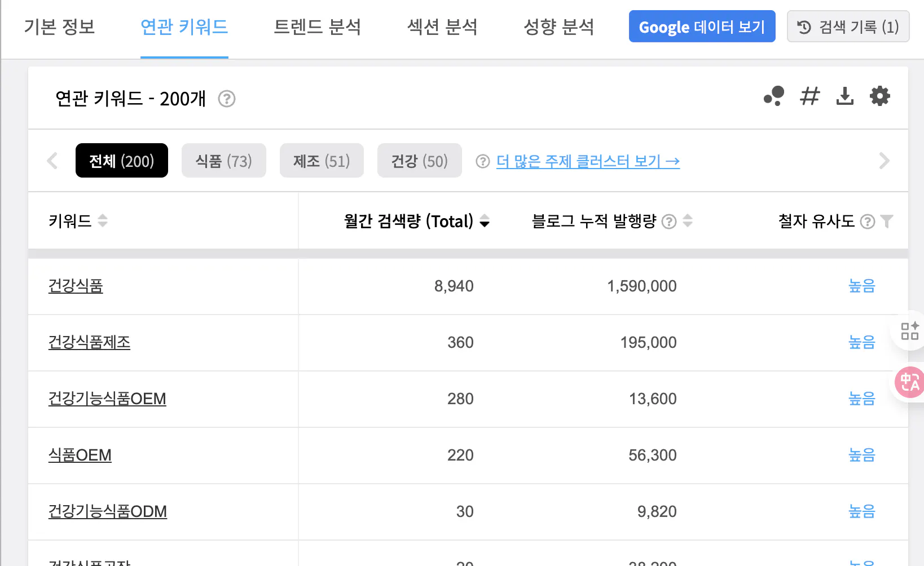Screen dimensions: 924x566
Task: Open table settings gear icon
Action: 879,96
